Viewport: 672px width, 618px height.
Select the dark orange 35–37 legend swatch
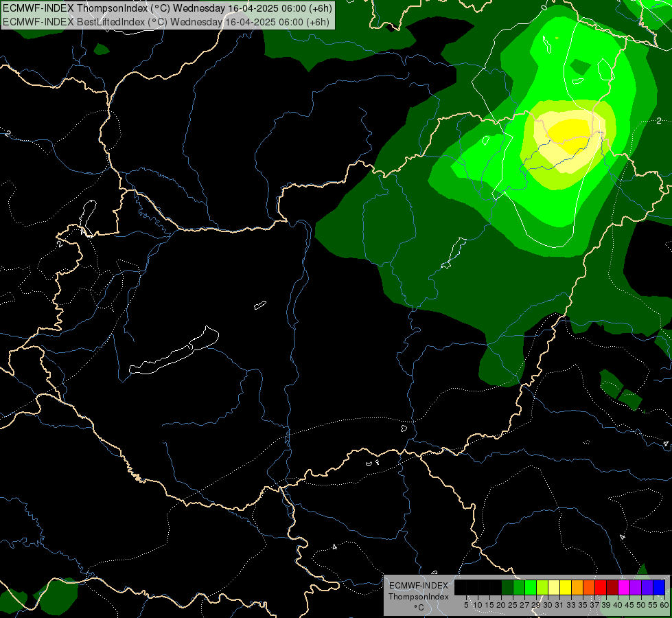tap(589, 587)
